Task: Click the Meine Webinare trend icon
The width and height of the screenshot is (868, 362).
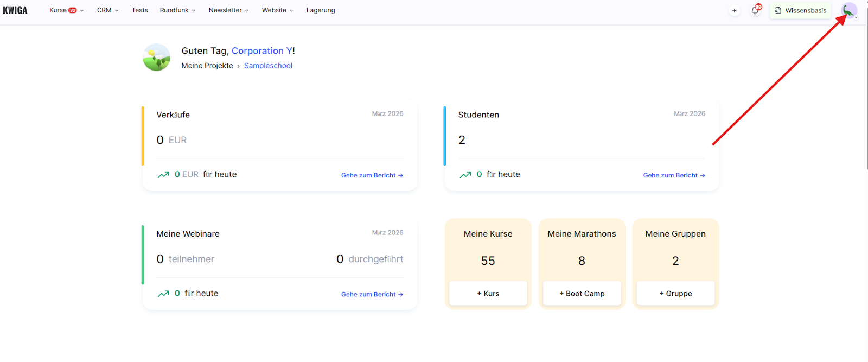Action: [x=163, y=294]
